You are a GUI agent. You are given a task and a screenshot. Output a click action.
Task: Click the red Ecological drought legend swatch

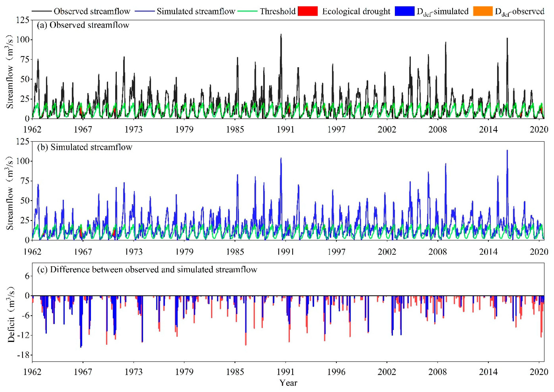point(308,11)
